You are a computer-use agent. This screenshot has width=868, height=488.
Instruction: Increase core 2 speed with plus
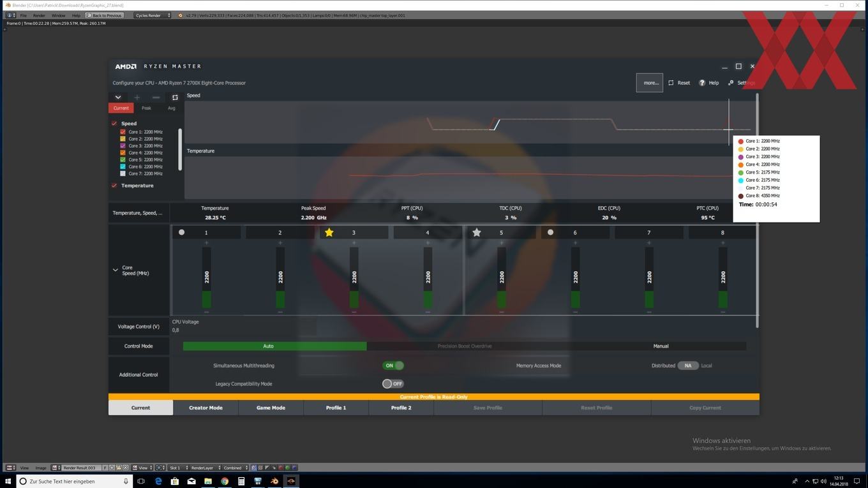tap(280, 243)
